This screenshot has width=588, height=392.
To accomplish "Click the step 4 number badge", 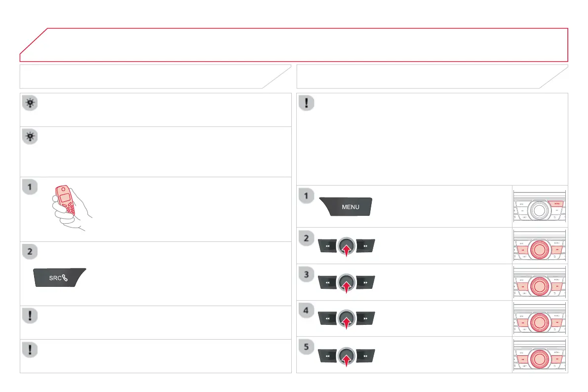I will coord(307,311).
